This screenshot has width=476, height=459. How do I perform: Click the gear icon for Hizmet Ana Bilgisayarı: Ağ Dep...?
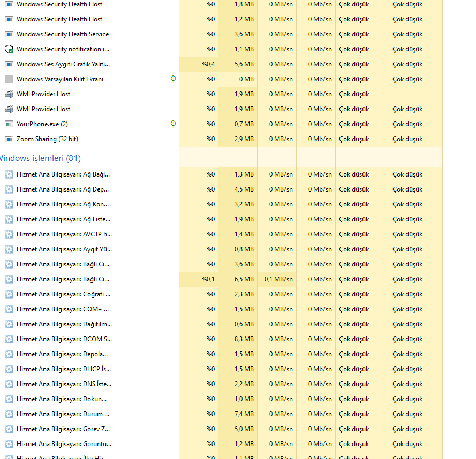pyautogui.click(x=9, y=189)
